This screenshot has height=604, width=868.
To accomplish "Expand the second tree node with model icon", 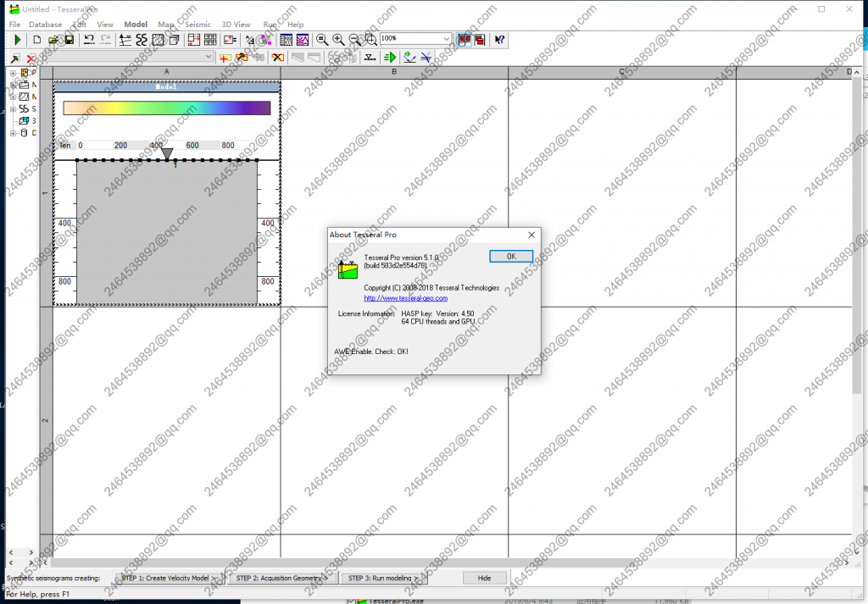I will (x=14, y=85).
